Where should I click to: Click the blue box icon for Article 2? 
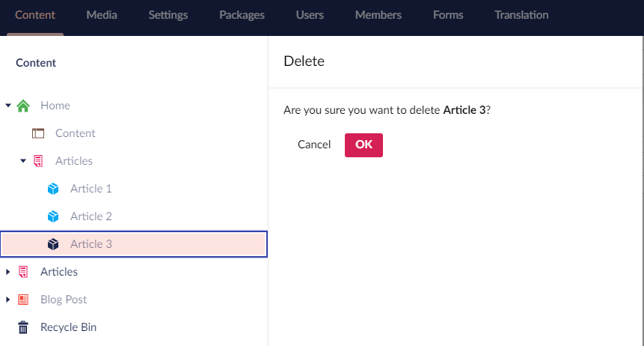coord(53,216)
